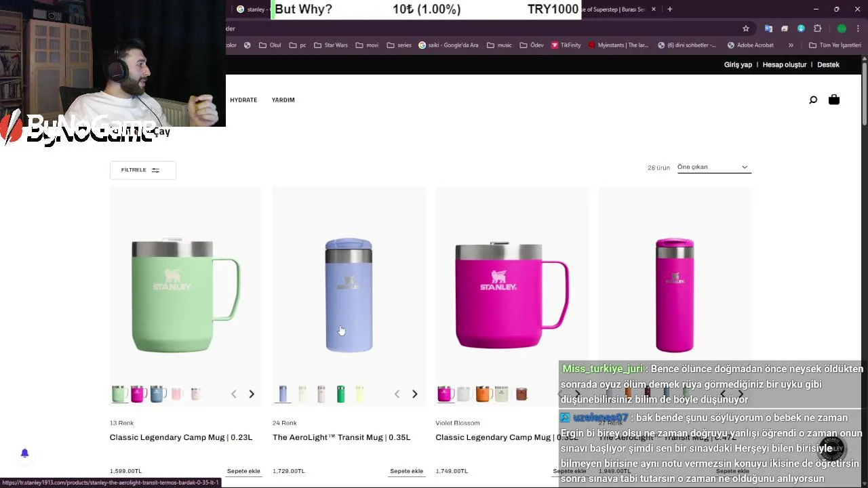
Task: Open the Star Wars bookmark folder
Action: 330,45
